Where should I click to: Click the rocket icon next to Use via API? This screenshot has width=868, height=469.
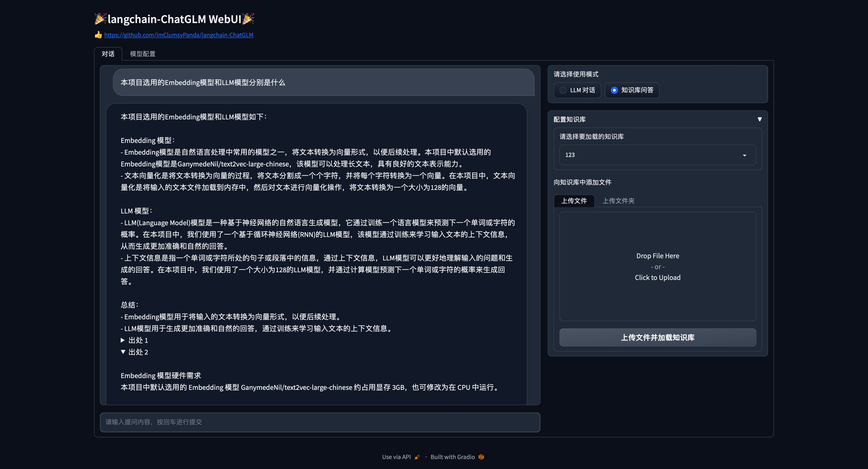point(417,457)
